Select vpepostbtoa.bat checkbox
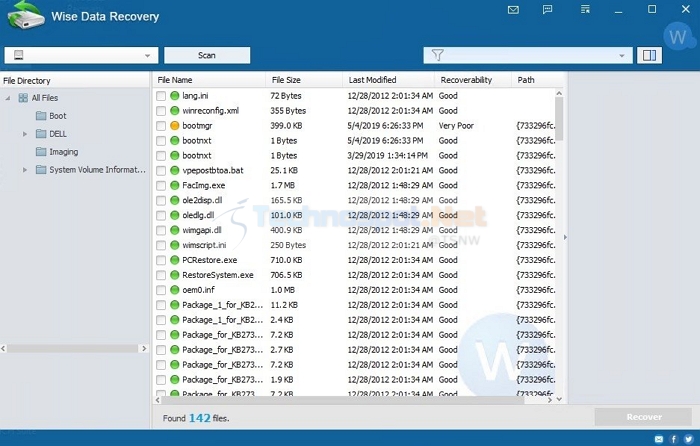 (161, 171)
